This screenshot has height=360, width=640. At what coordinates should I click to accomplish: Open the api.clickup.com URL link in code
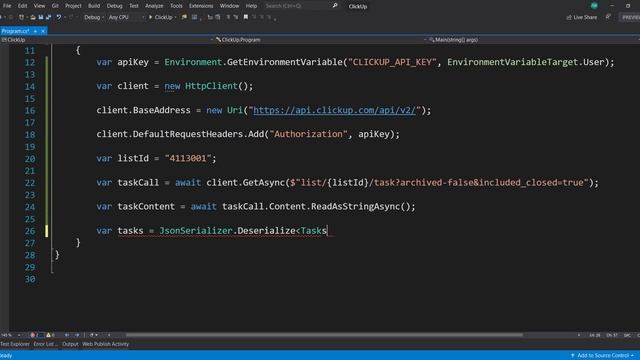(334, 110)
